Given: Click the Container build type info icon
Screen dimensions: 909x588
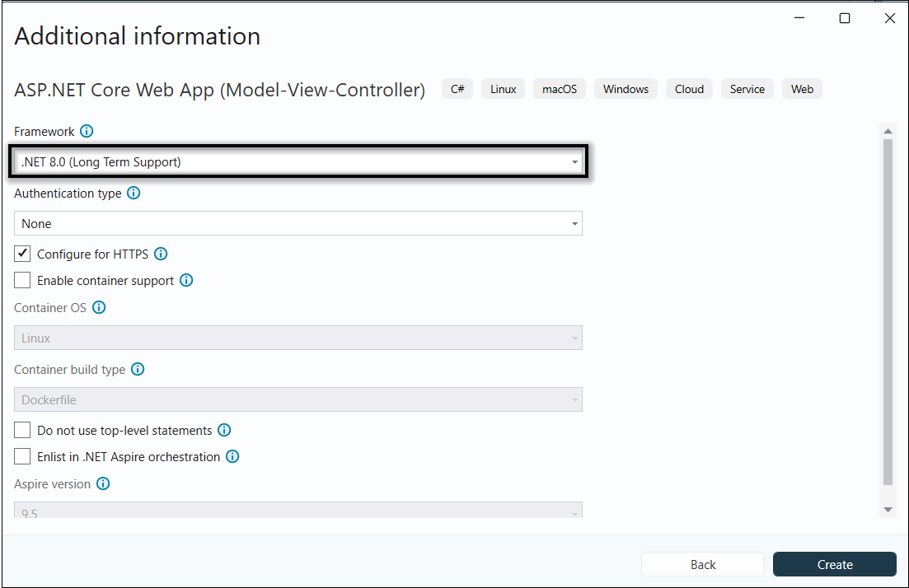Looking at the screenshot, I should click(137, 369).
